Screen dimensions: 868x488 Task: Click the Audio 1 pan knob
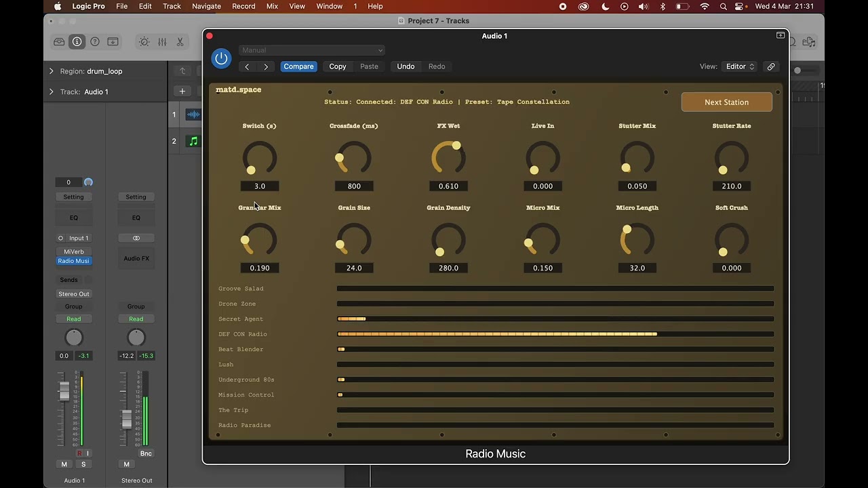coord(74,338)
